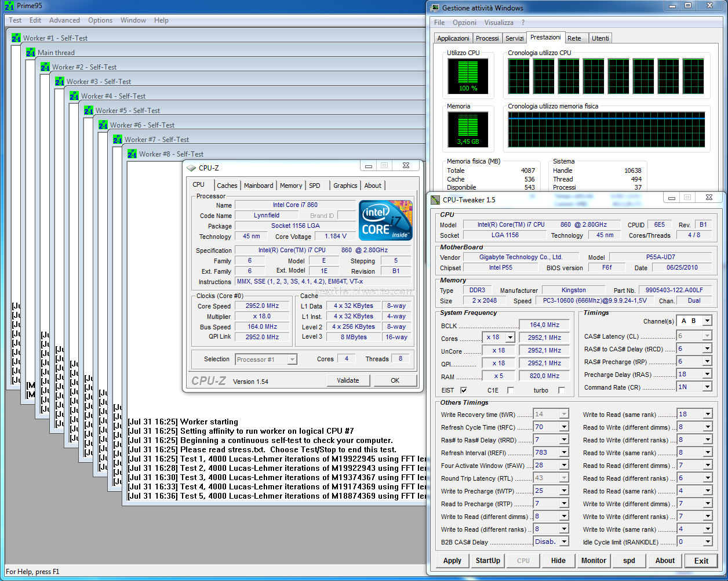Open B2B CAS# Delay dropdown
728x581 pixels.
564,542
